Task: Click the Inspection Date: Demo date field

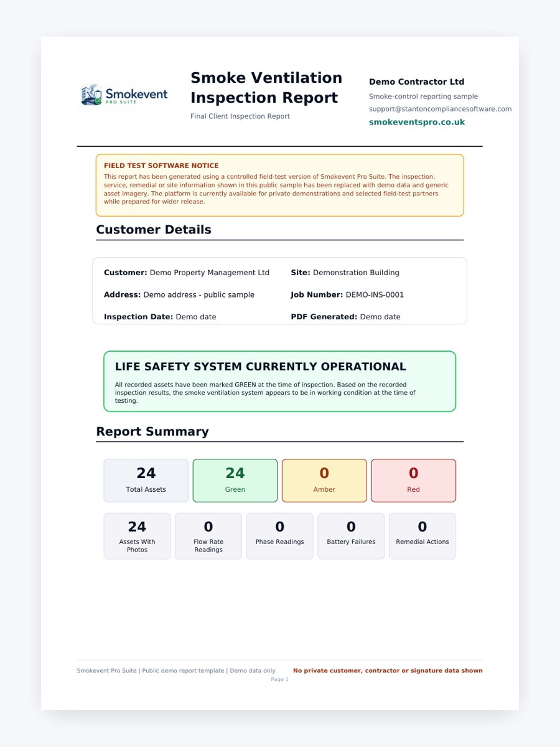Action: point(160,317)
